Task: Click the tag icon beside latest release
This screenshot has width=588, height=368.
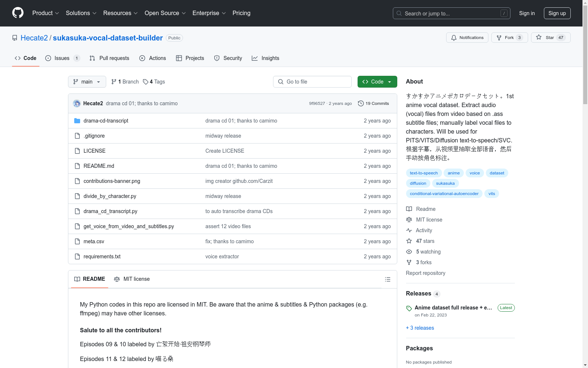Action: click(409, 308)
